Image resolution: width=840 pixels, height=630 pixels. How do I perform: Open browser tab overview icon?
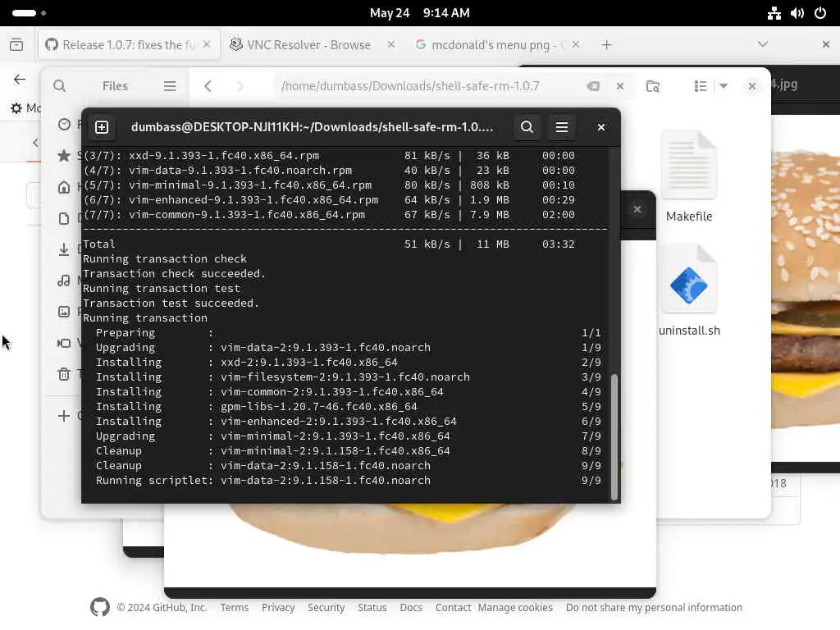pos(16,44)
